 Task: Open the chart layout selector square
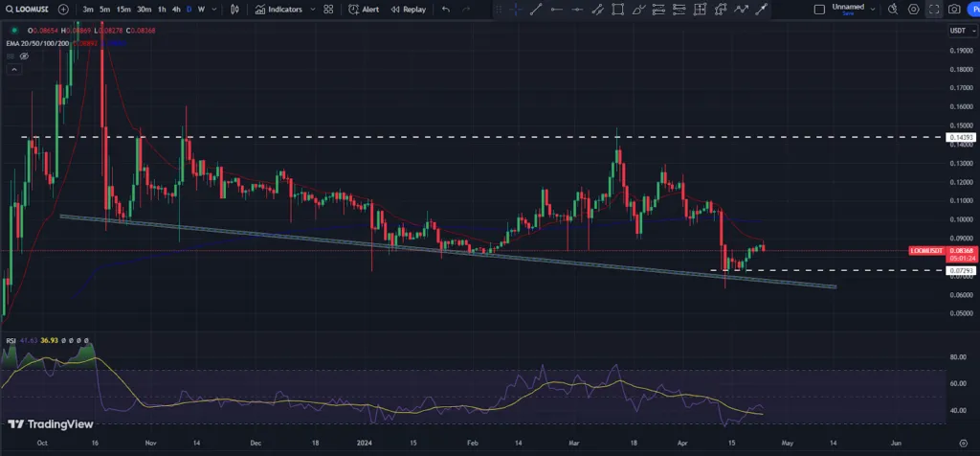tap(819, 10)
